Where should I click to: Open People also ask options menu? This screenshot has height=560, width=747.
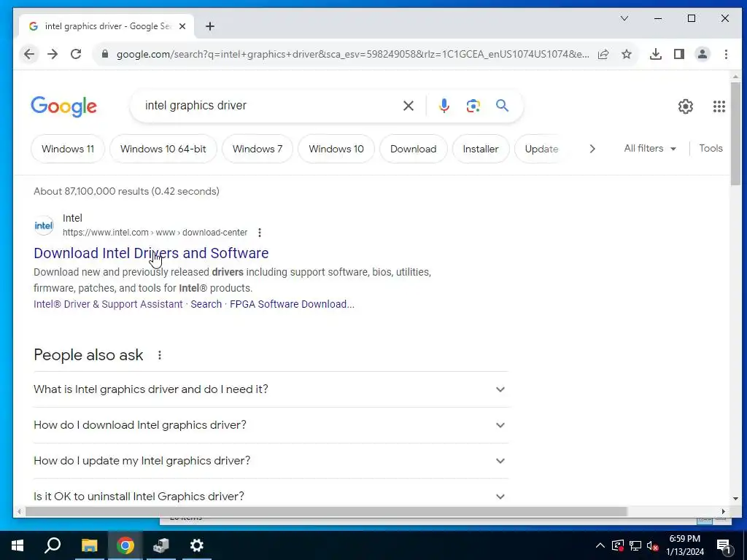(x=160, y=355)
